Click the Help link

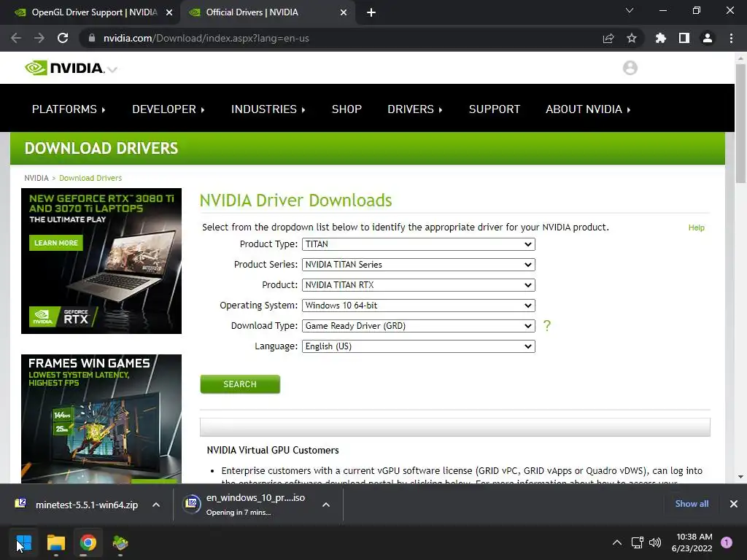click(696, 227)
